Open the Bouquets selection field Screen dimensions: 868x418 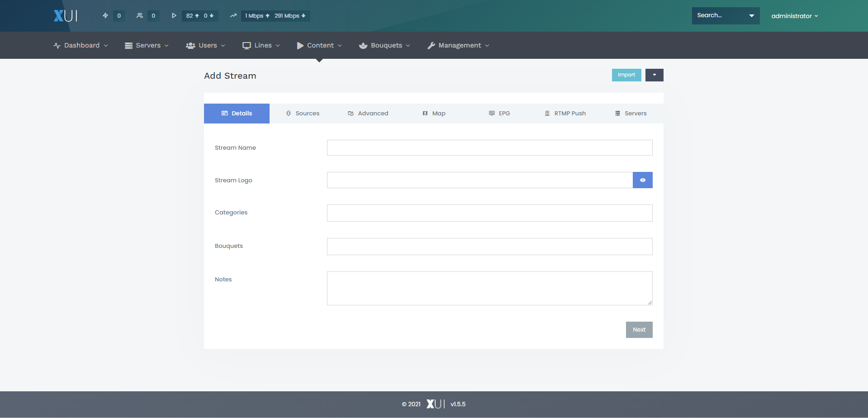pos(489,247)
